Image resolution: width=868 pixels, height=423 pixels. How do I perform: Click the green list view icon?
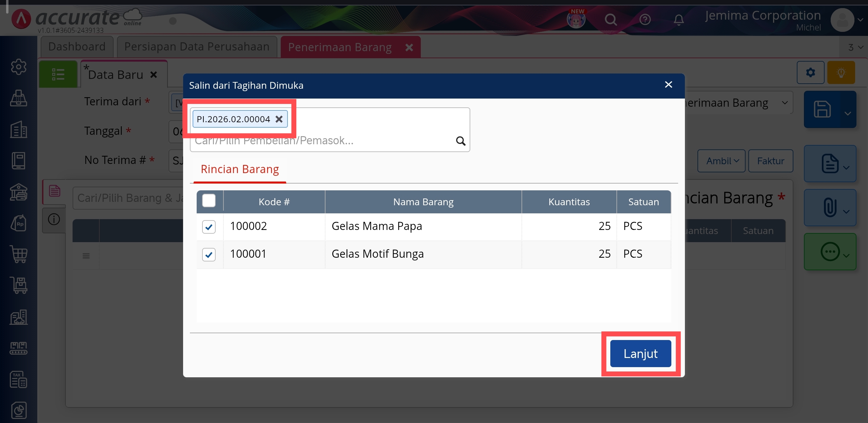58,74
